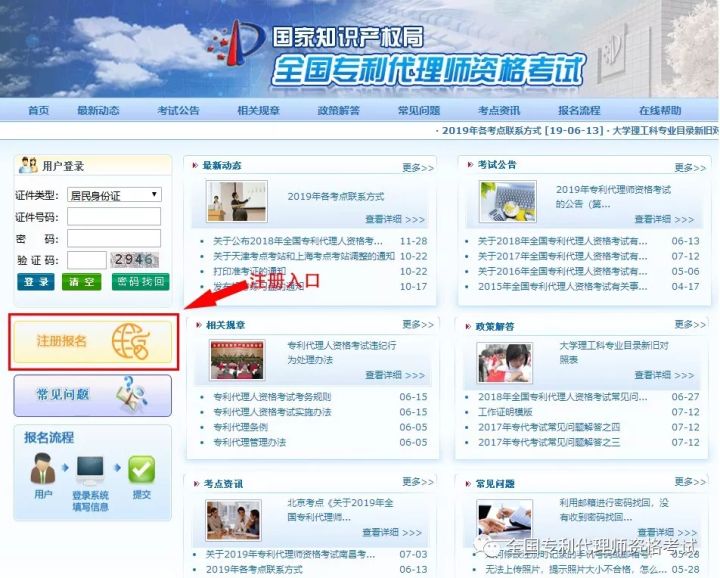
Task: Click scrolling notice 2019年各考点联系方式 [19-06-13]
Action: [x=522, y=130]
